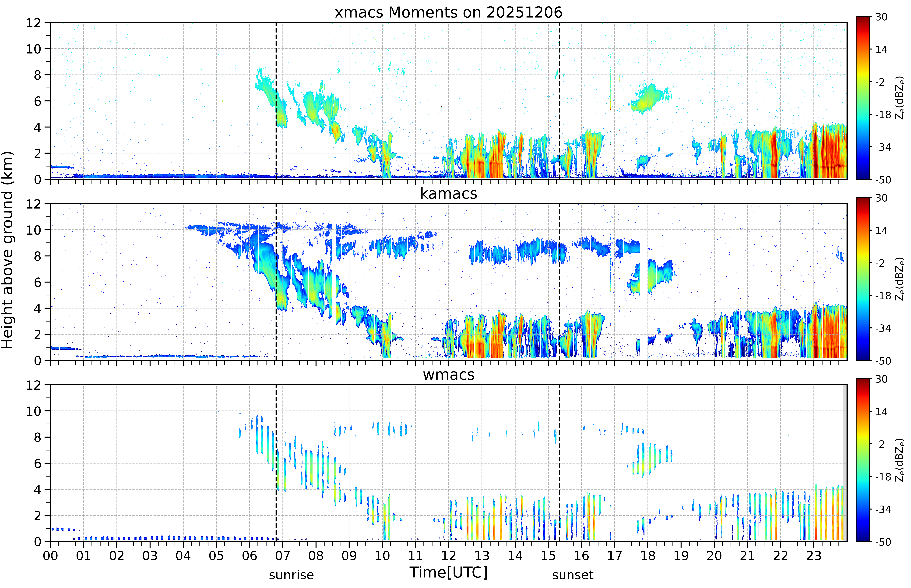Screen dimensions: 911x588
Task: Click the kamacs y-axis "8" tick label
Action: pyautogui.click(x=37, y=256)
